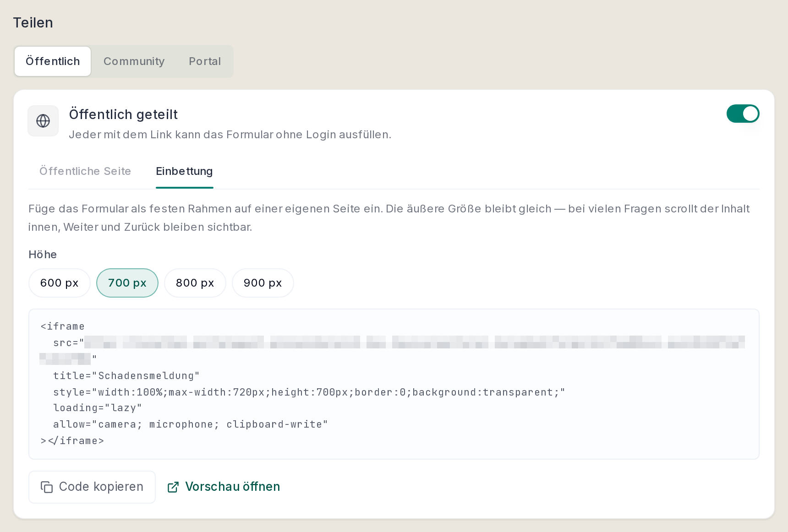
Task: Disable the Öffentlich geteilt toggle switch
Action: pos(743,114)
